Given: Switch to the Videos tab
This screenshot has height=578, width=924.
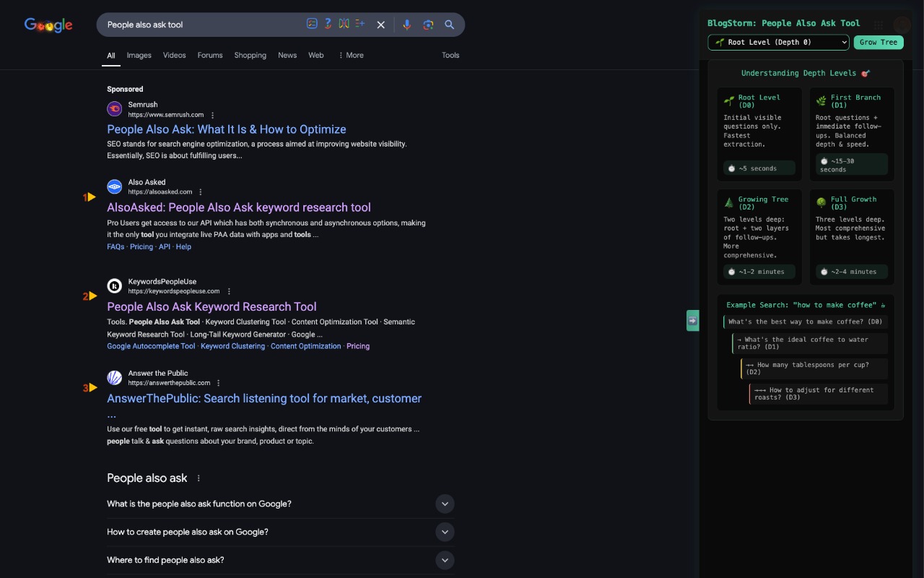Looking at the screenshot, I should [x=175, y=55].
